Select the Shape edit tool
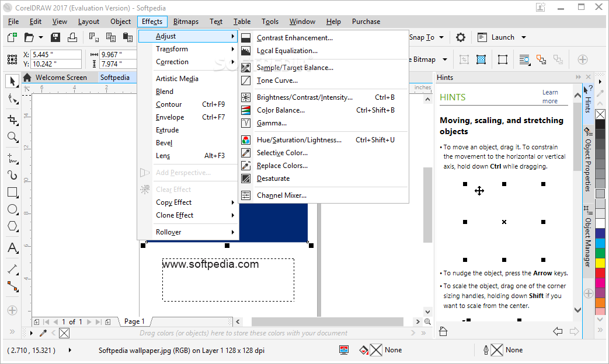The image size is (609, 364). tap(12, 99)
